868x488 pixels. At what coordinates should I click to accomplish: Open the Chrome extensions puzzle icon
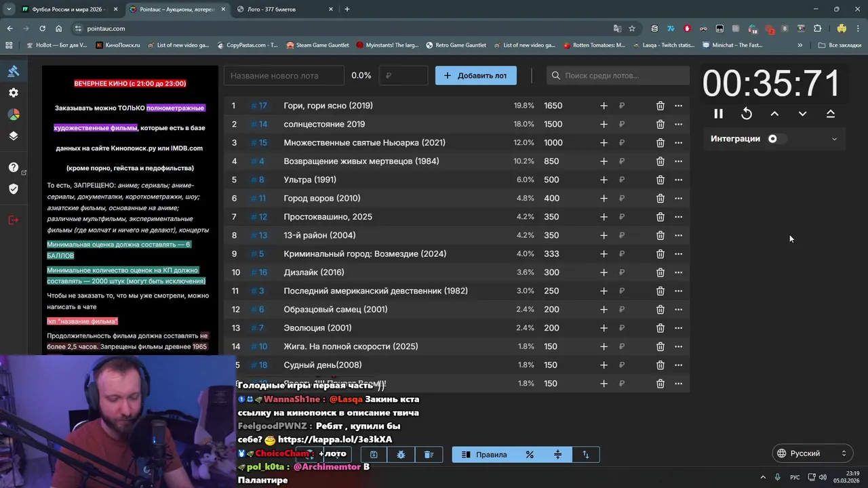(817, 28)
